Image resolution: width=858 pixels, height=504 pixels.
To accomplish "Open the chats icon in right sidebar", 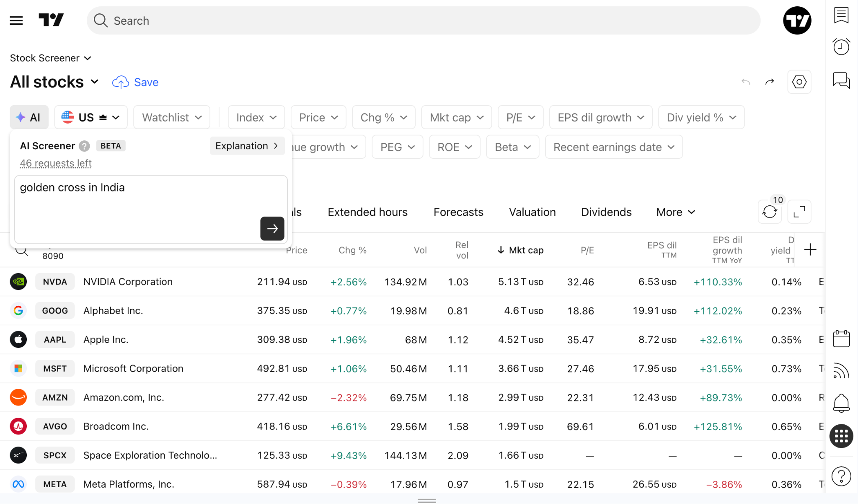I will pyautogui.click(x=841, y=80).
